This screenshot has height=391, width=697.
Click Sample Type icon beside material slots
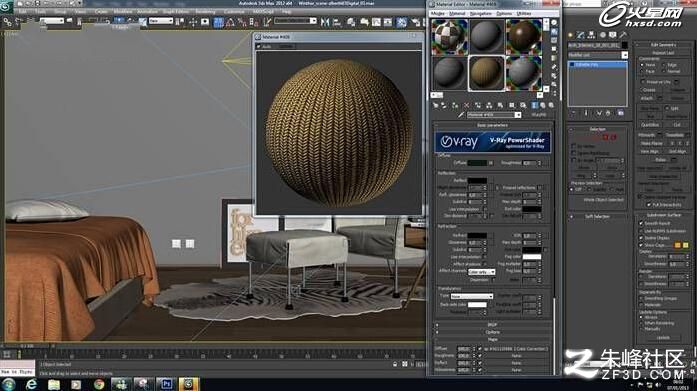554,23
